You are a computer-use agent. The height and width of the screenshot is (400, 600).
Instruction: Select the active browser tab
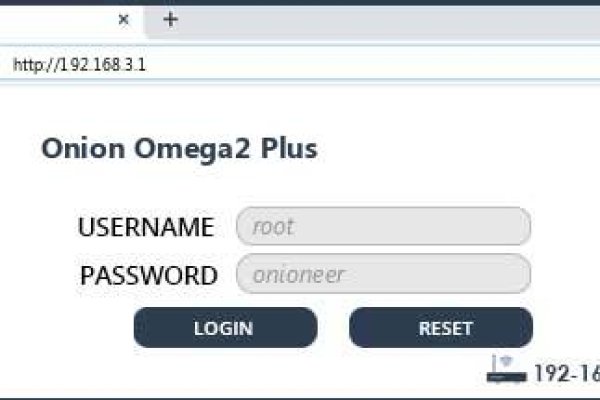coord(71,21)
